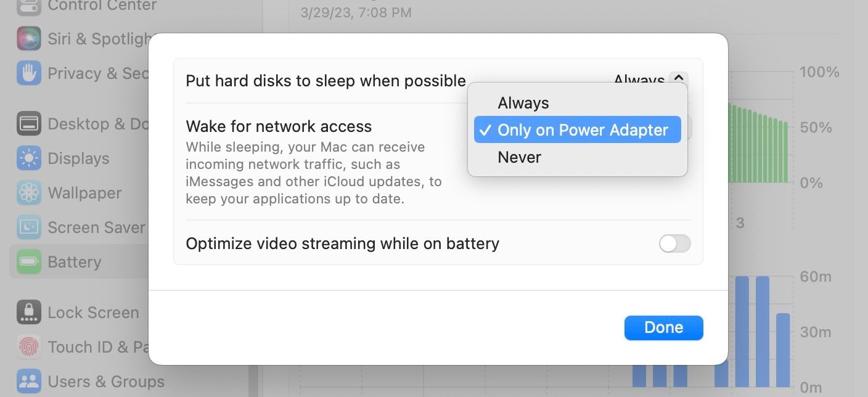Open the Put hard disks to sleep dropdown
The width and height of the screenshot is (868, 397).
point(649,80)
